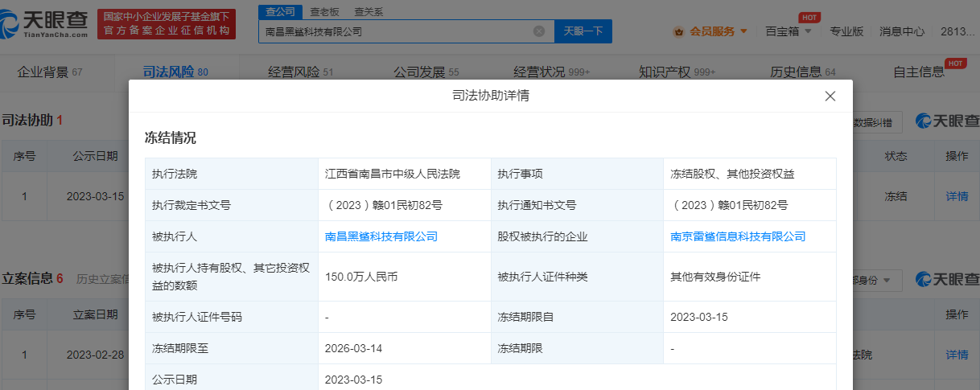Open the 经营风险 tab
980x390 pixels.
(300, 72)
